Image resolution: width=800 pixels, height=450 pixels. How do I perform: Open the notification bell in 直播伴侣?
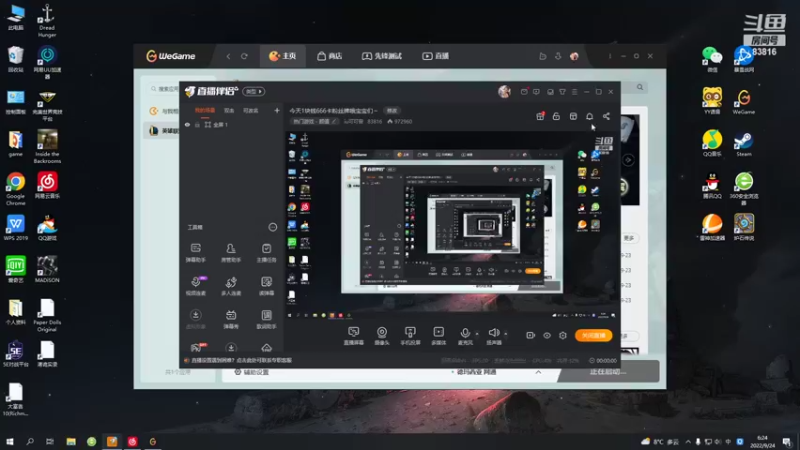589,116
